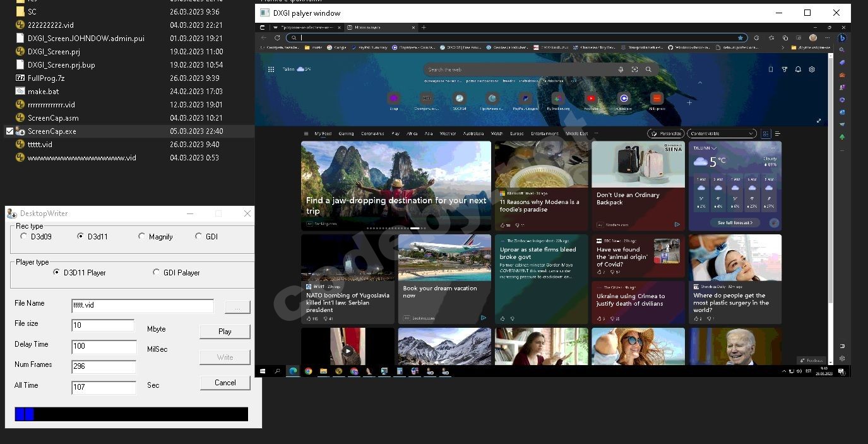Expand the Tallinn weather location chevron
This screenshot has height=444, width=868.
714,148
